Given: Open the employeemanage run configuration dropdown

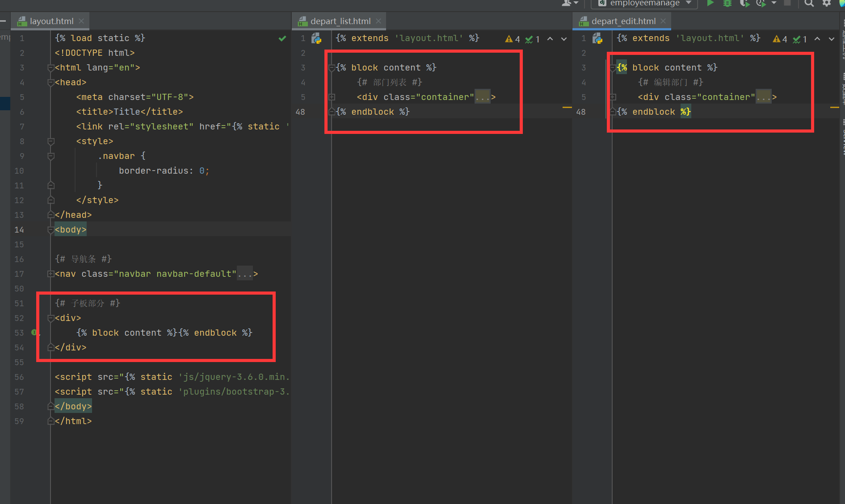Looking at the screenshot, I should (x=644, y=3).
